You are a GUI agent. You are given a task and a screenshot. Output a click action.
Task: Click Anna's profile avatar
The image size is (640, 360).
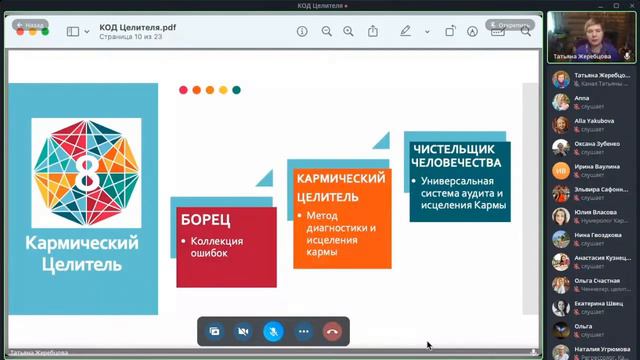[x=561, y=102]
